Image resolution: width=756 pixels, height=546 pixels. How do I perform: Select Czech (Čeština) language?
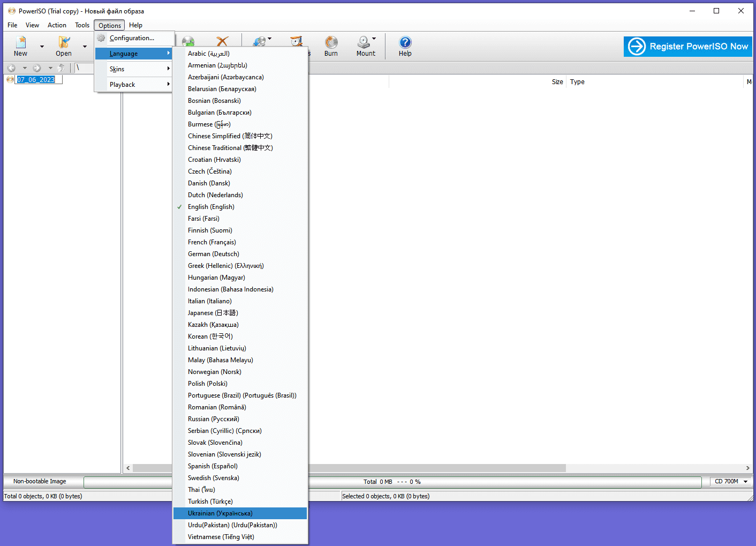240,171
